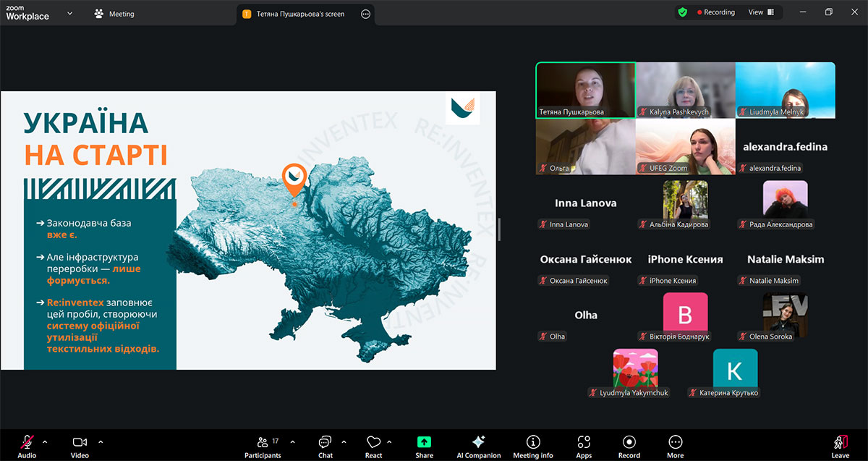Switch to the Meeting tab
This screenshot has width=868, height=461.
pos(114,14)
